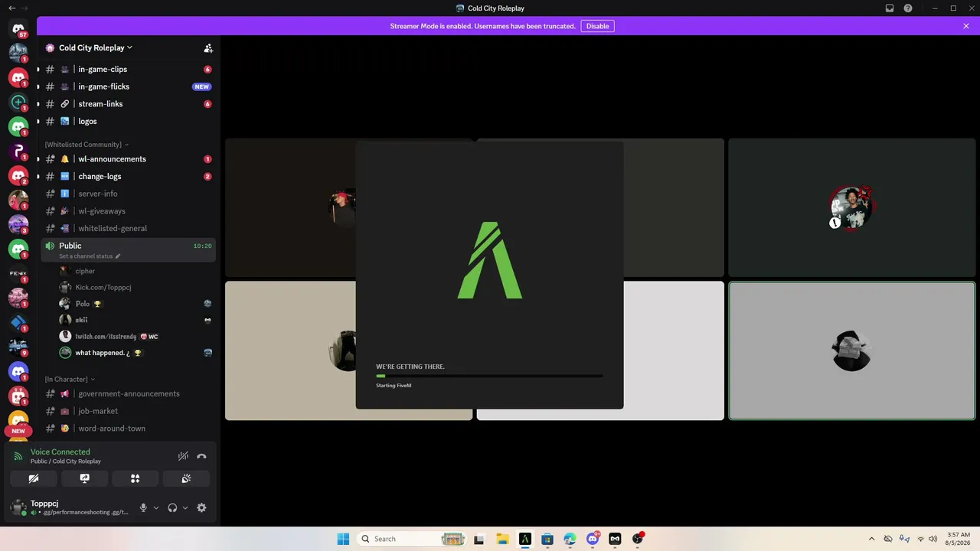Open the system tray volume icon
The image size is (980, 551).
click(933, 539)
